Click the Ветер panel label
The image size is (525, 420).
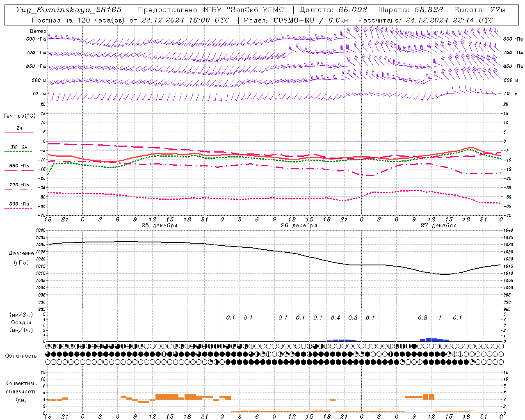coord(38,31)
